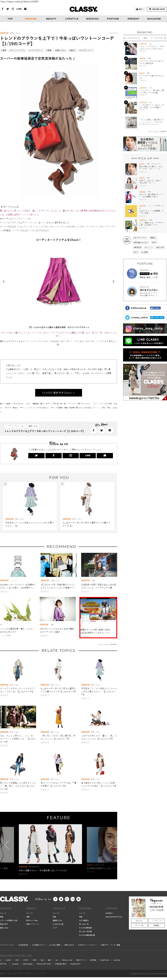Image resolution: width=167 pixels, height=980 pixels.
Task: Open the wristwatch article in Recommend
Action: 18,565
